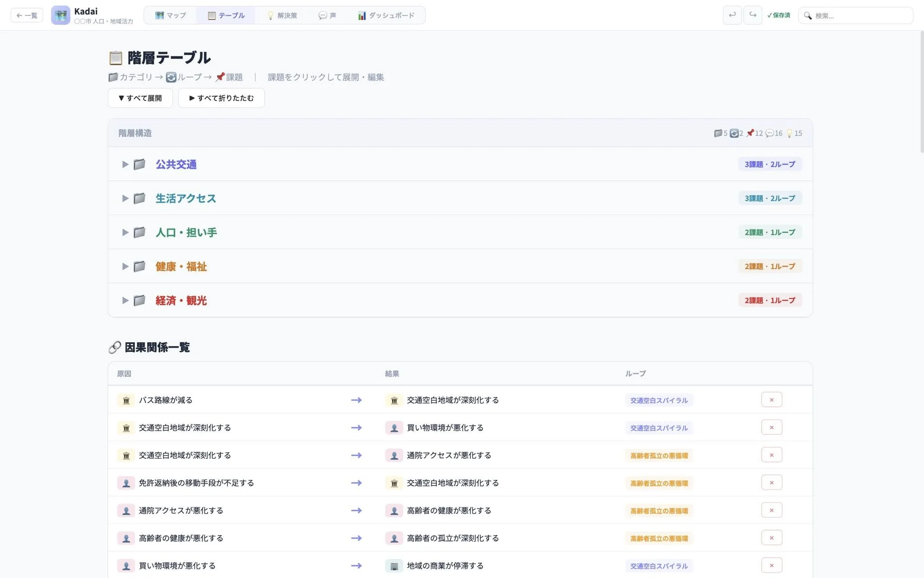Screen dimensions: 924x578
Task: Focus the 検索 search field
Action: tap(856, 15)
